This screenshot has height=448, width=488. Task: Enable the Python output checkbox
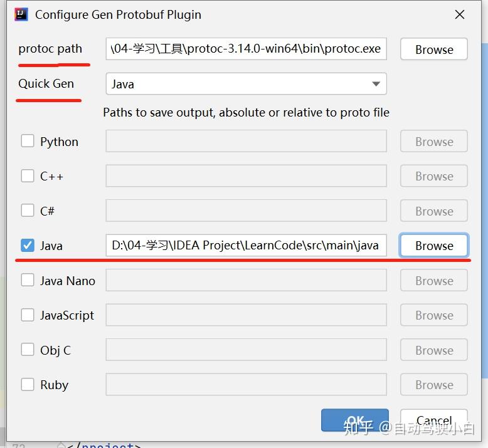click(x=28, y=141)
